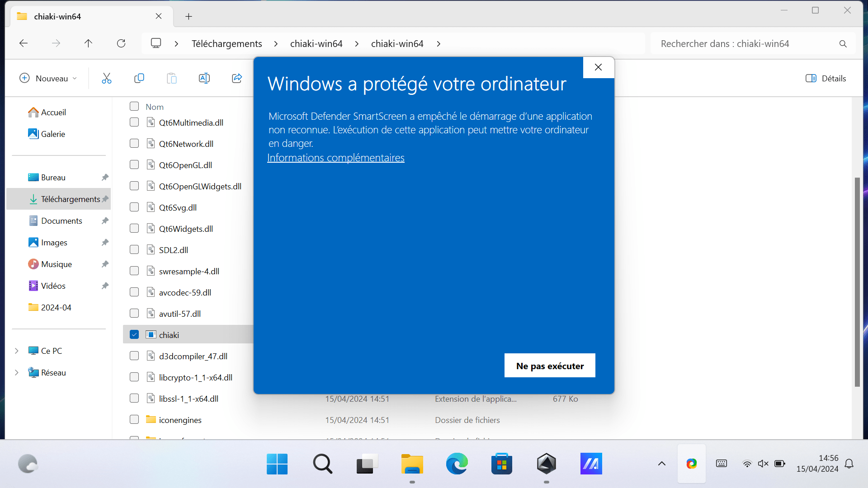The image size is (868, 488).
Task: Click the Copy icon in toolbar
Action: [139, 78]
